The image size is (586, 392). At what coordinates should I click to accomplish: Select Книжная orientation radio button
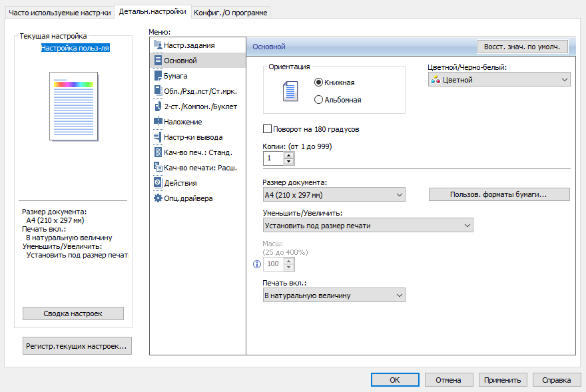(318, 83)
